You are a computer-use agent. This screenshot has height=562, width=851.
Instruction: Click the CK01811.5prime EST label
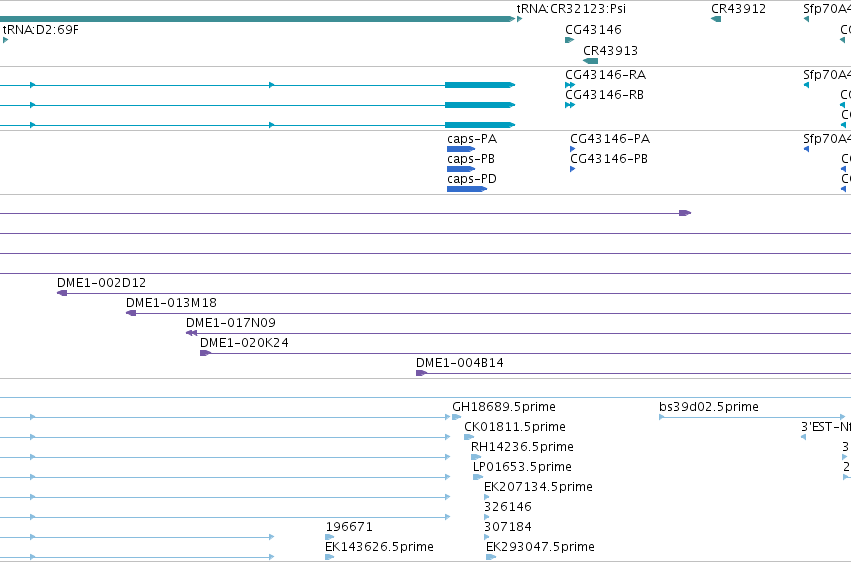coord(515,427)
